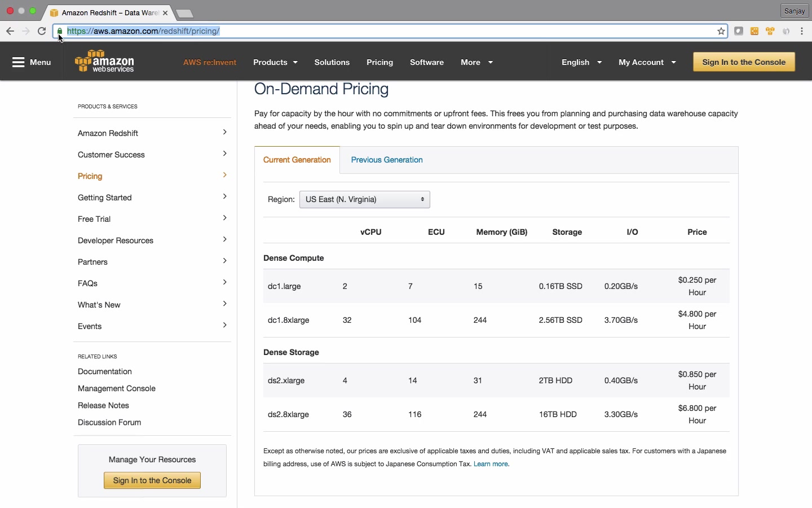
Task: Click the orange share-nodes extension icon
Action: [x=755, y=32]
